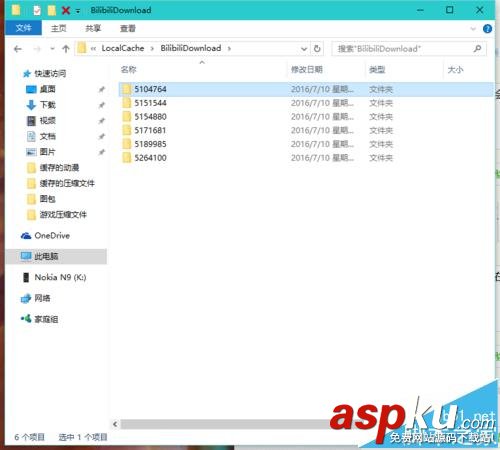Expand the address bar history dropdown
Viewport: 500px width, 450px height.
tap(304, 49)
